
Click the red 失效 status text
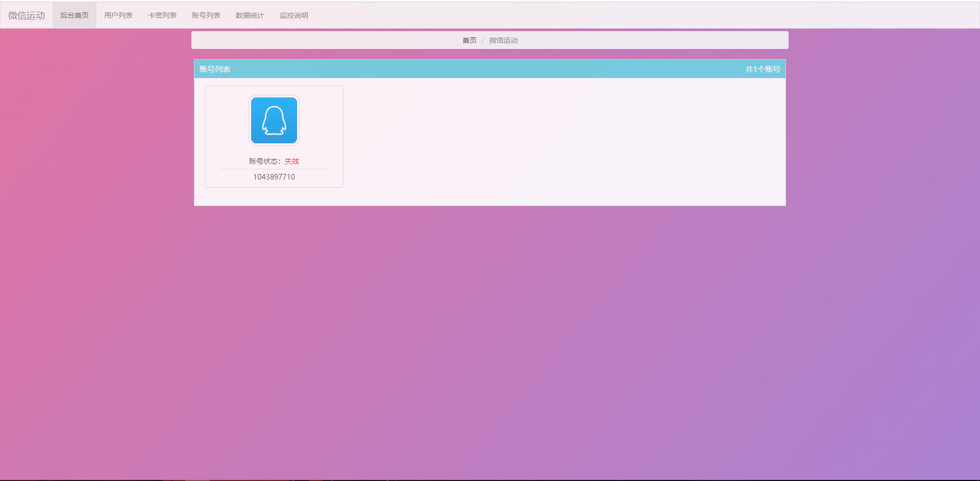[292, 161]
